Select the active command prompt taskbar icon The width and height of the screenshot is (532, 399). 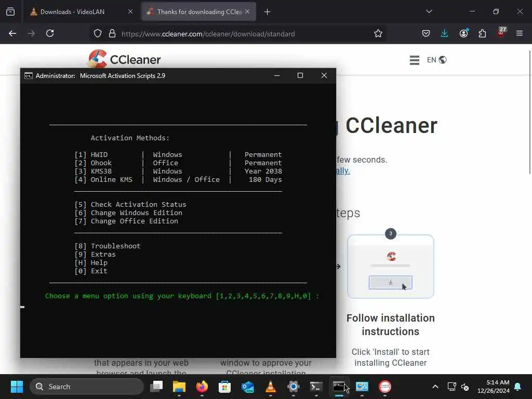(339, 387)
